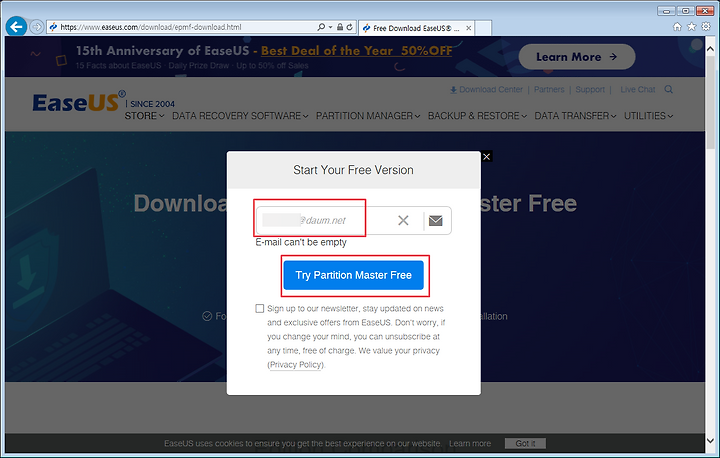Image resolution: width=720 pixels, height=458 pixels.
Task: Click the envelope mail icon
Action: coord(436,221)
